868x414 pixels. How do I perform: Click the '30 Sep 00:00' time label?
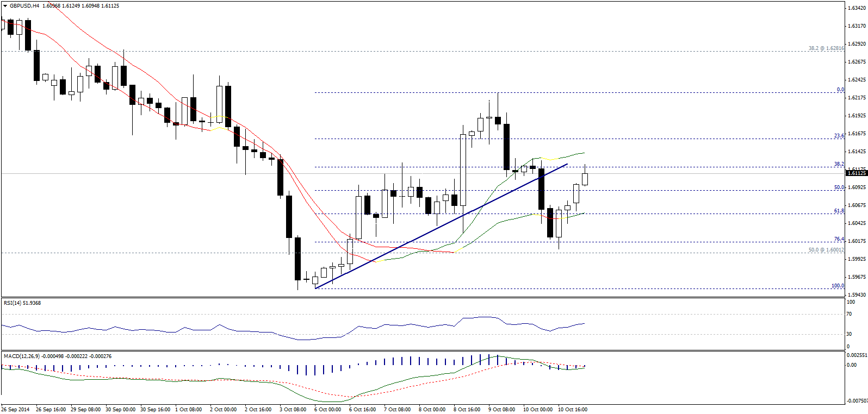click(x=120, y=409)
